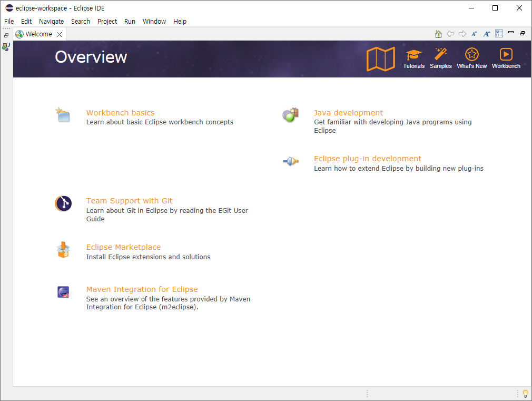532x401 pixels.
Task: Select the Welcome tab
Action: coord(38,34)
